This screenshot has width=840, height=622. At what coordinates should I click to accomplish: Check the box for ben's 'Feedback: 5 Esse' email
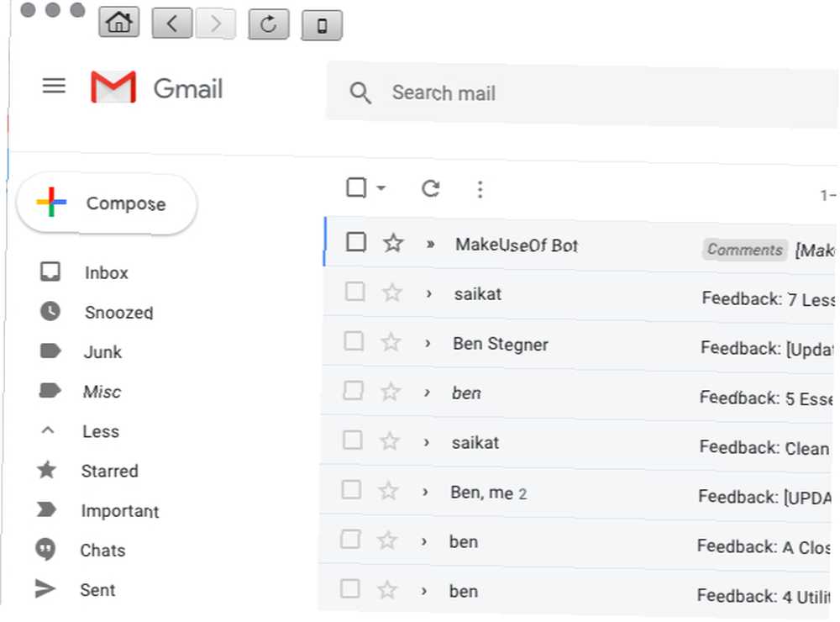point(353,390)
